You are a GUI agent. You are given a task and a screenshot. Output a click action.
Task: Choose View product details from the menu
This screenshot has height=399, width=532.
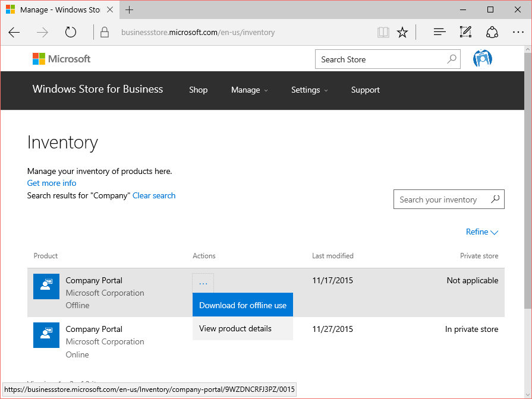pyautogui.click(x=234, y=328)
